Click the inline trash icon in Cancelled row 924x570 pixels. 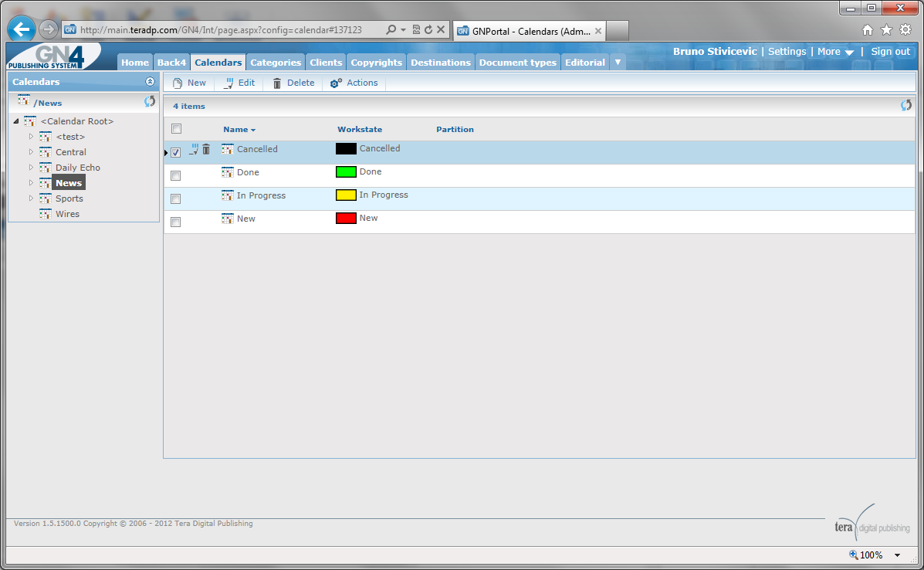206,149
